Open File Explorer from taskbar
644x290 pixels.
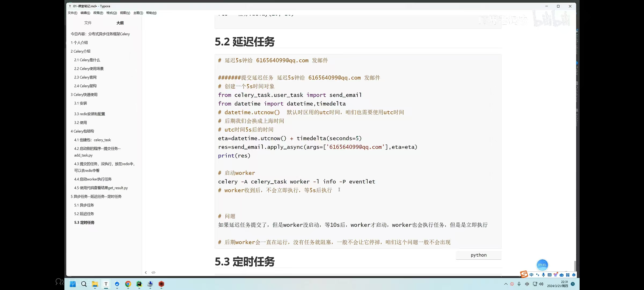95,284
